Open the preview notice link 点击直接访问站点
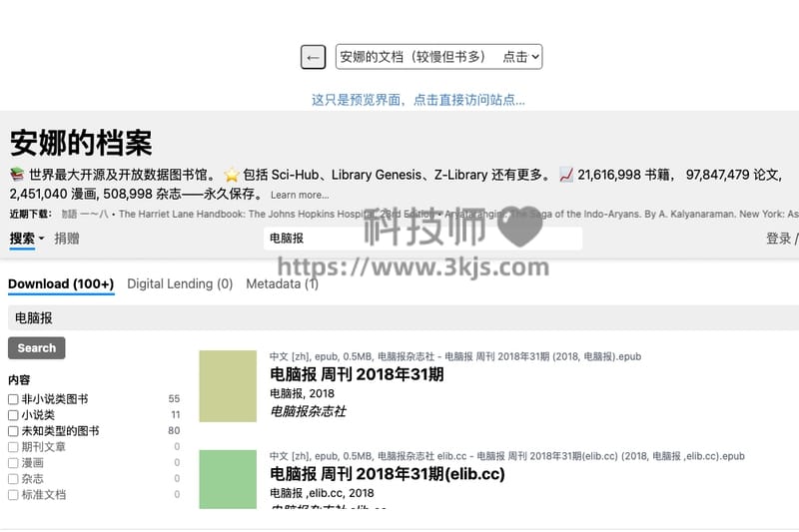The height and width of the screenshot is (532, 799). [x=417, y=100]
